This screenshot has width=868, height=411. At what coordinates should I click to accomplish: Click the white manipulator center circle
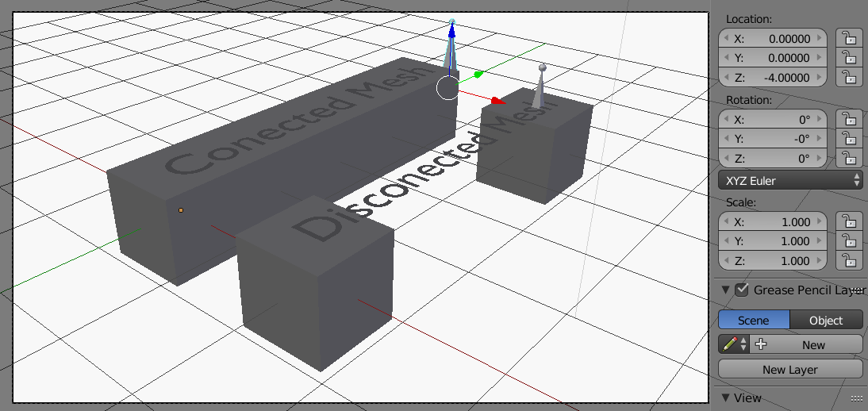[x=447, y=89]
